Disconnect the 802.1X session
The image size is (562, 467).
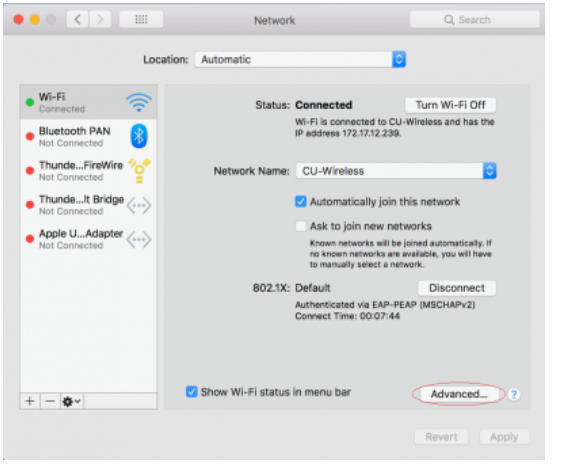point(457,288)
